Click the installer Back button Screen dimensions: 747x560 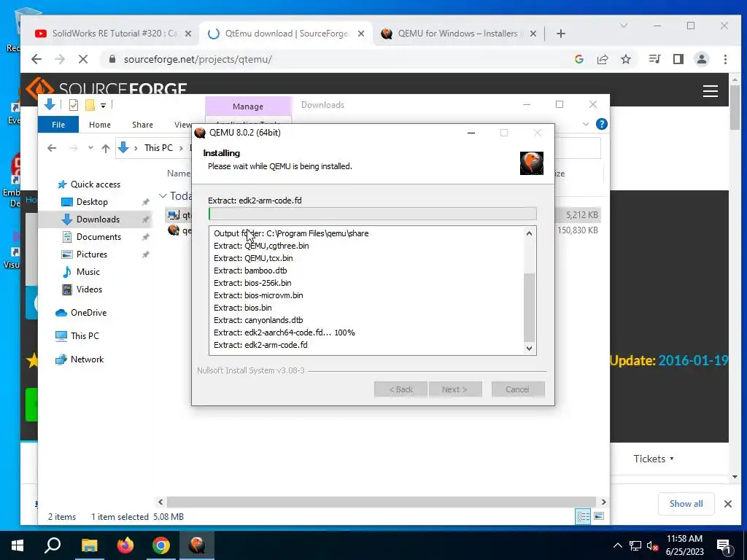click(400, 389)
